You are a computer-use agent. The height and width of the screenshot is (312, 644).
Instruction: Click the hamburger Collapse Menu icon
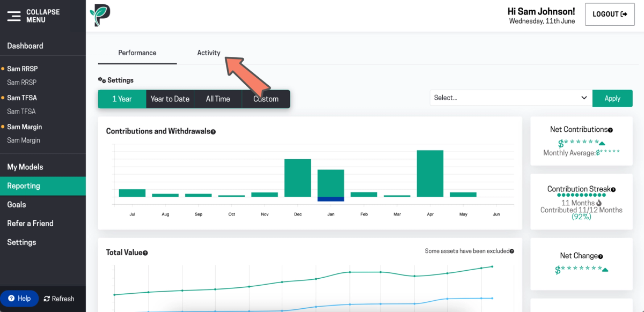(14, 16)
